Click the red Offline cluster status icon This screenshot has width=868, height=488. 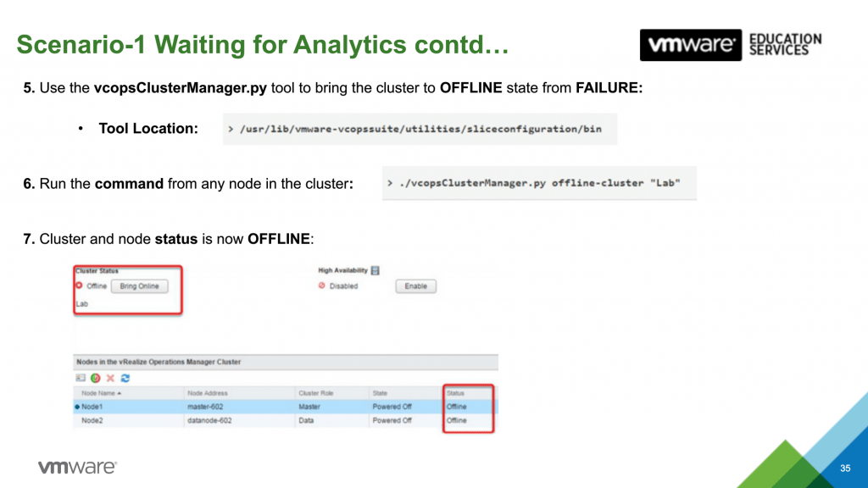79,286
